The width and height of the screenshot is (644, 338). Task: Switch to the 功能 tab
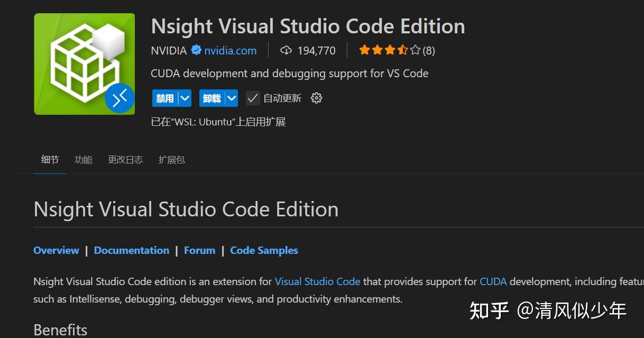coord(84,159)
